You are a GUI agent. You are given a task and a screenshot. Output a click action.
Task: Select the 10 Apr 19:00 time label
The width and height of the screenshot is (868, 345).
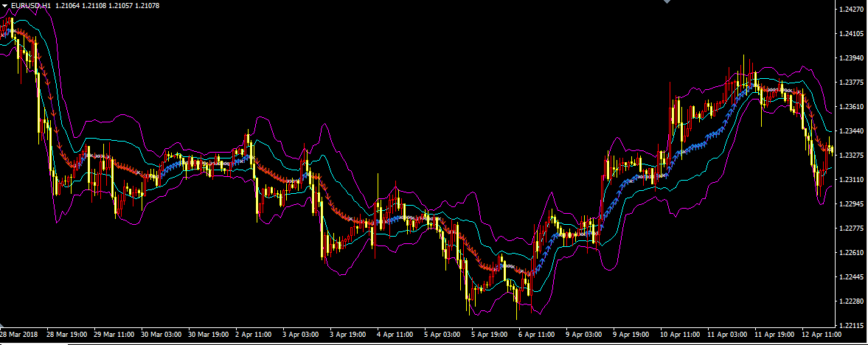point(678,334)
